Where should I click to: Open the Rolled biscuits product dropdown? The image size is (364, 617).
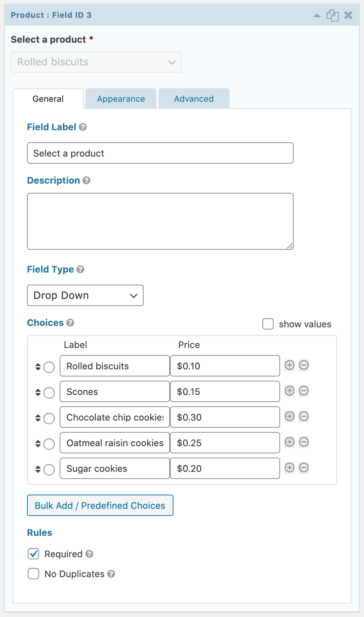coord(96,62)
